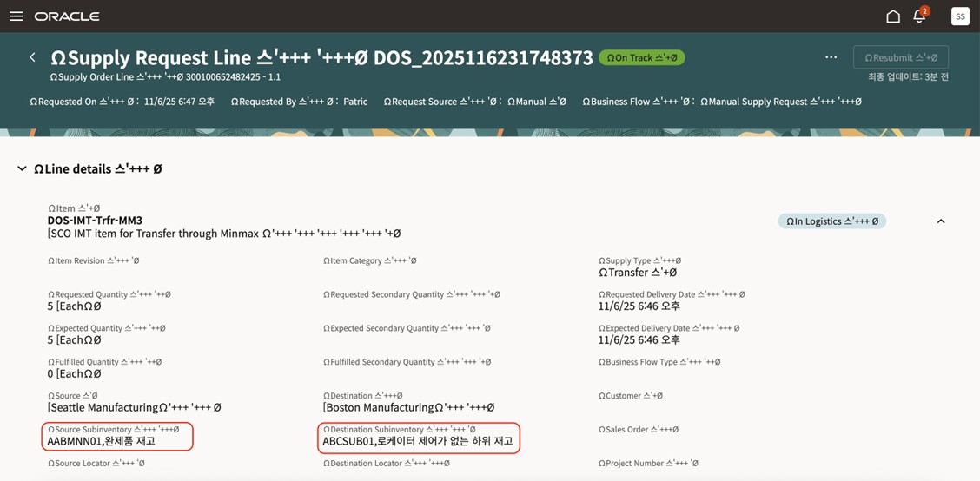Click the Sales Order label

638,429
